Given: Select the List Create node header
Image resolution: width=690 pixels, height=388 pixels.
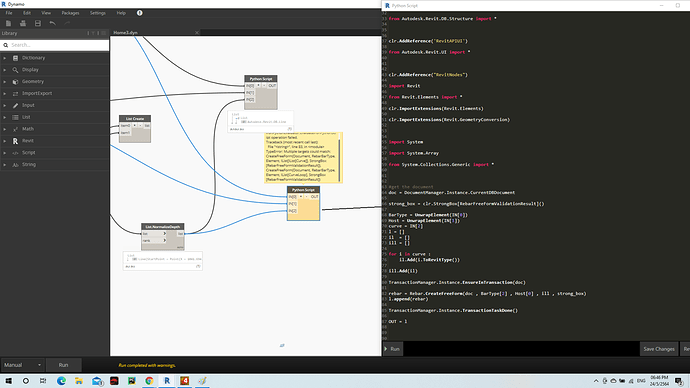Looking at the screenshot, I should click(135, 119).
